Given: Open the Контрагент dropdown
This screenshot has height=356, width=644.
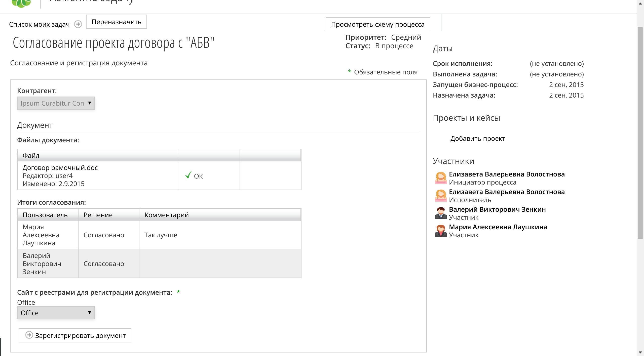Looking at the screenshot, I should [x=56, y=103].
